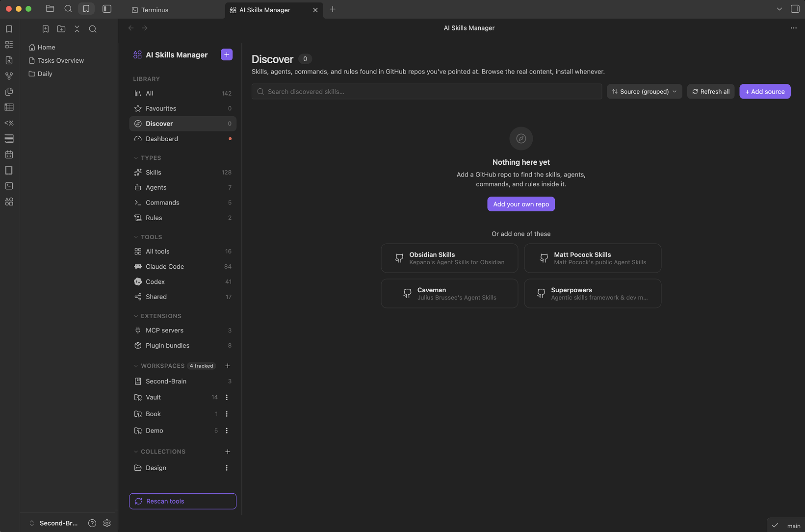This screenshot has height=532, width=805.
Task: Open the table ribbon icon
Action: click(x=9, y=107)
